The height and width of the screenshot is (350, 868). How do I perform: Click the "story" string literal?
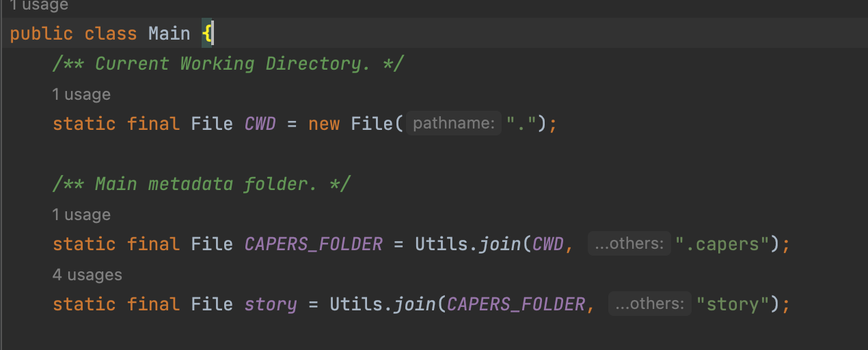(x=731, y=304)
